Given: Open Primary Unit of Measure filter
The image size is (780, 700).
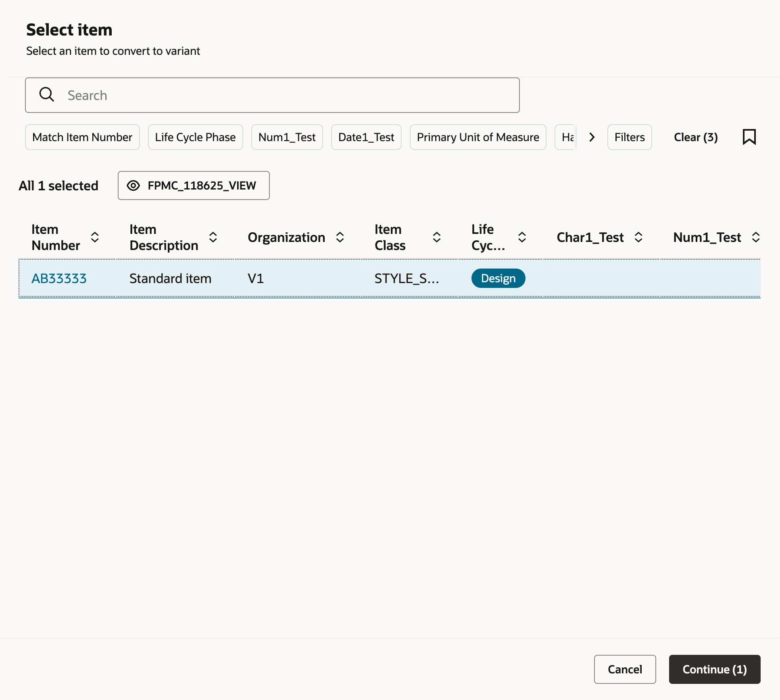Looking at the screenshot, I should [478, 137].
